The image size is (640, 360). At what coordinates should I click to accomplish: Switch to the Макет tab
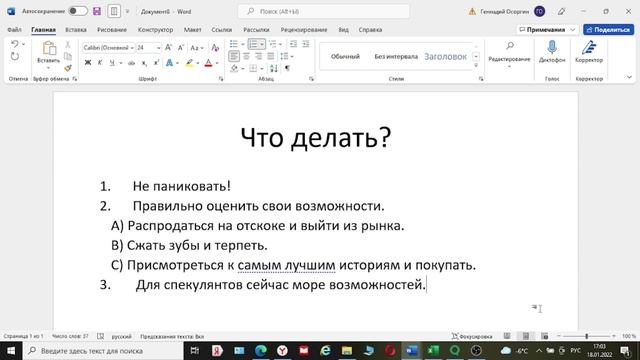click(192, 29)
